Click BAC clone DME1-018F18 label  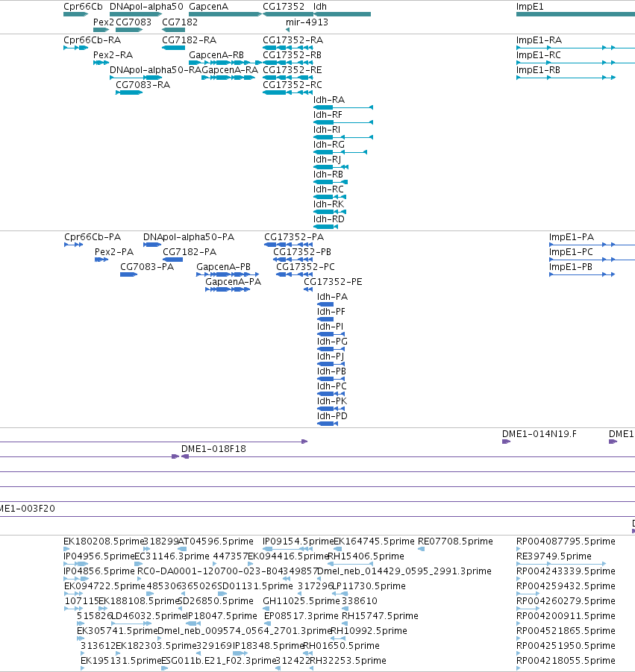(x=213, y=449)
